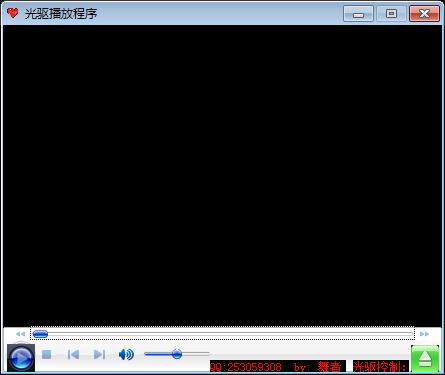Click the seek bar position handle

(x=40, y=334)
